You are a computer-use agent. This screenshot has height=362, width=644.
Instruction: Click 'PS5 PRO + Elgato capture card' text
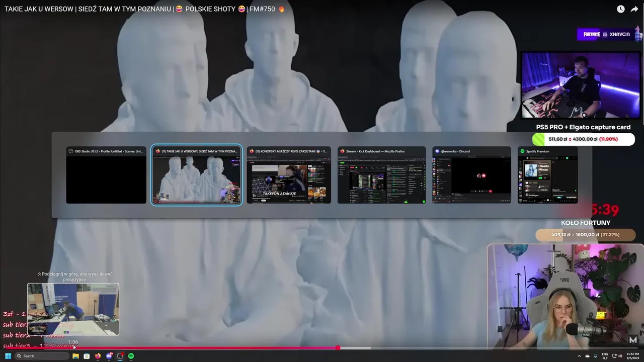[x=583, y=127]
